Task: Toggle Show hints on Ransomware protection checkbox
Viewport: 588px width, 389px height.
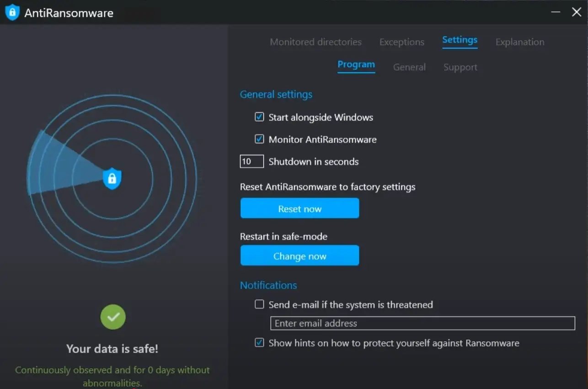Action: point(259,342)
